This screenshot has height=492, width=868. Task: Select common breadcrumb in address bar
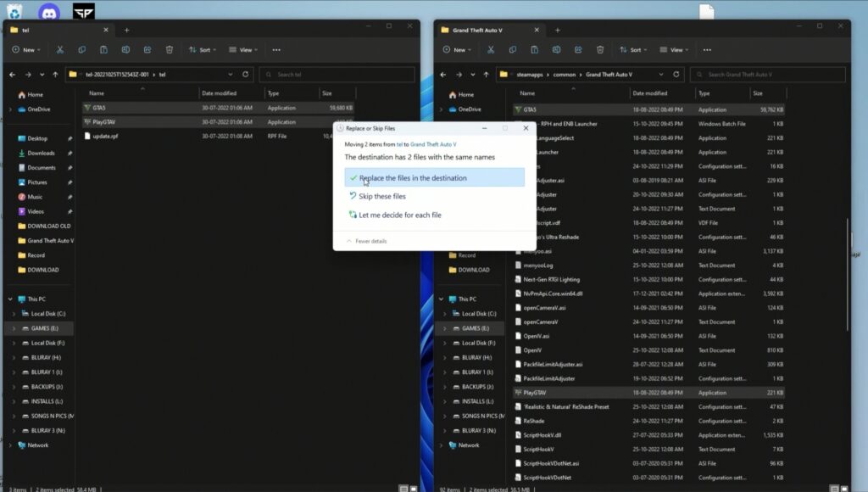tap(564, 75)
